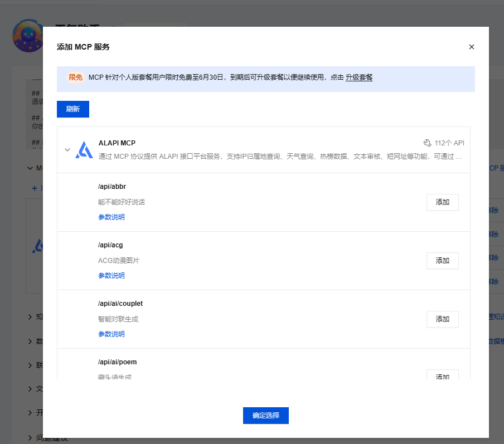Click the 112个 API count label

click(449, 143)
